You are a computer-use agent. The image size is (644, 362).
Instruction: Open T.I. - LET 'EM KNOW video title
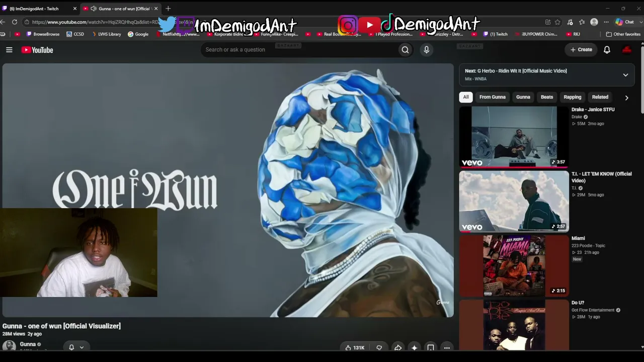pyautogui.click(x=602, y=177)
